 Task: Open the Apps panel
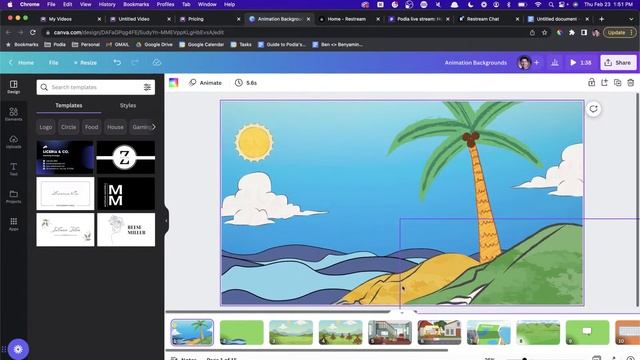(13, 224)
